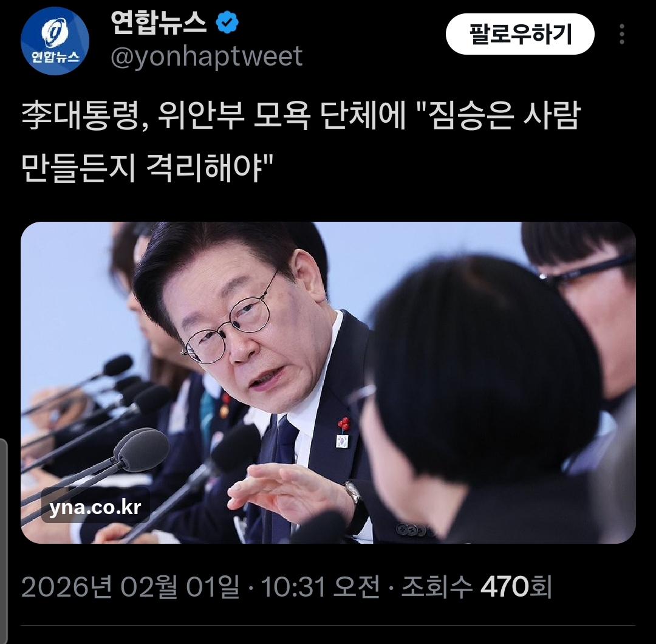Screen dimensions: 656x644
Task: Click the blue verified badge
Action: pos(227,23)
